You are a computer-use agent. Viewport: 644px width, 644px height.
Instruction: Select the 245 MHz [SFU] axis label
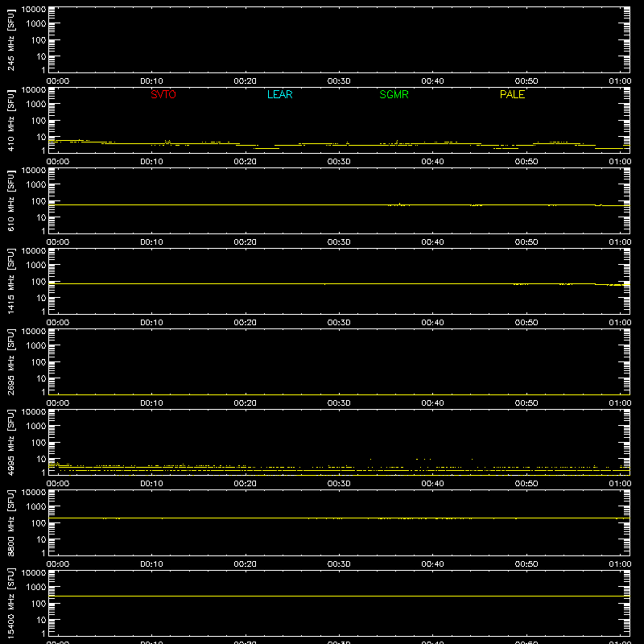10,39
